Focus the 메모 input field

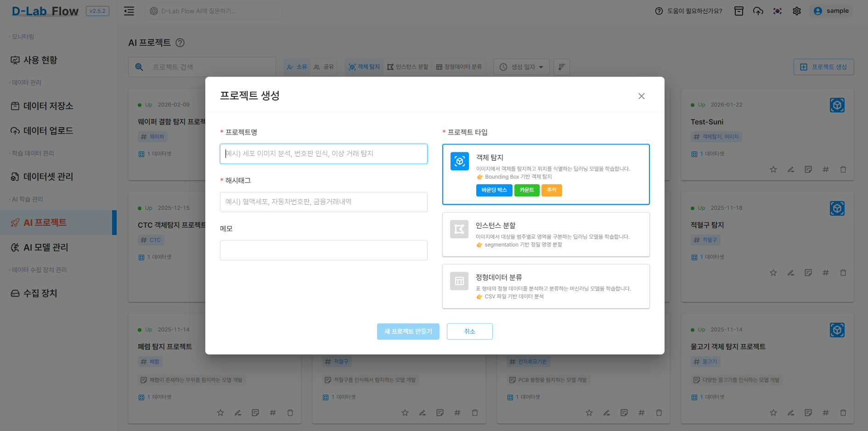[x=324, y=250]
